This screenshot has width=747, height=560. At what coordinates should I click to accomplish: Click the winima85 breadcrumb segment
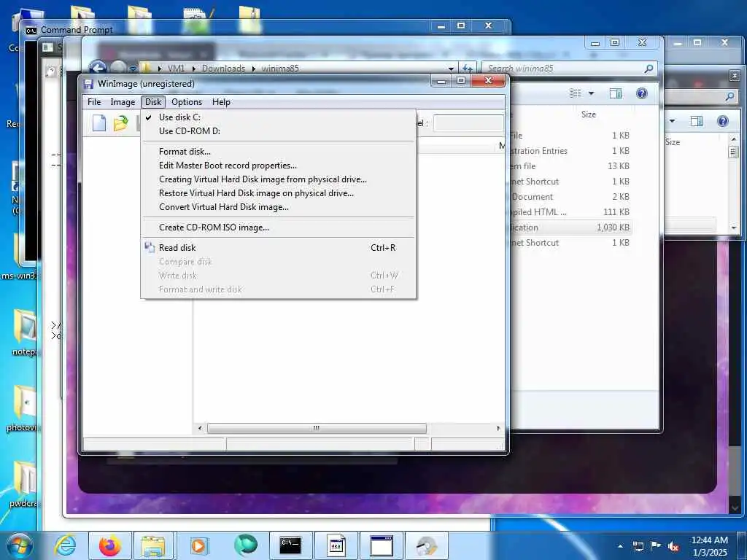(x=280, y=69)
